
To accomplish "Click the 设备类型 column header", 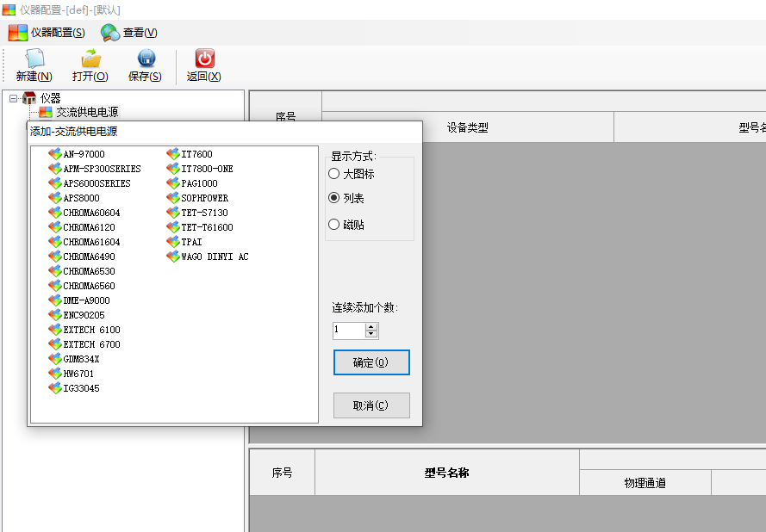I will click(468, 127).
